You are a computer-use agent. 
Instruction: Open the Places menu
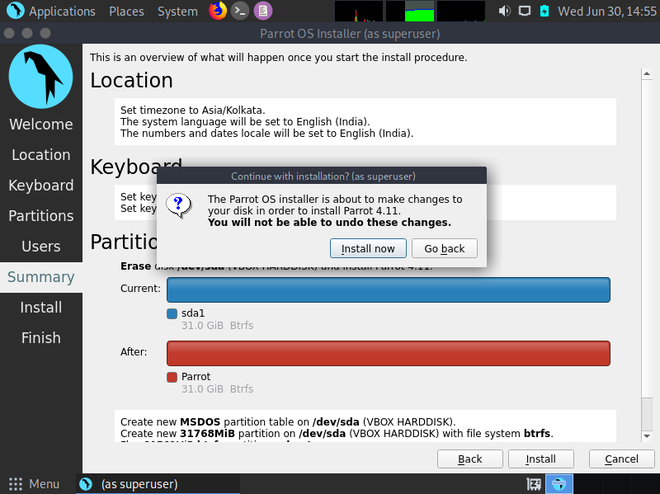[x=126, y=11]
